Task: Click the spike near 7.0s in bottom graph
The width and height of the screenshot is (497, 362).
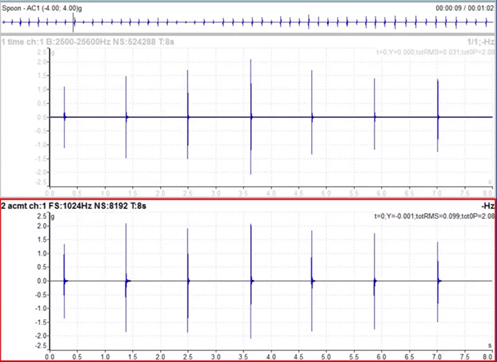Action: (x=438, y=282)
